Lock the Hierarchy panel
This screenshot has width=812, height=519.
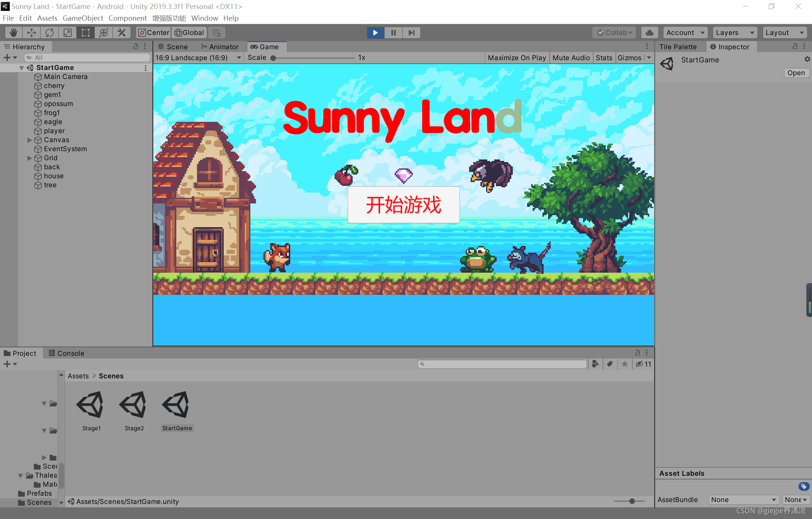point(136,46)
